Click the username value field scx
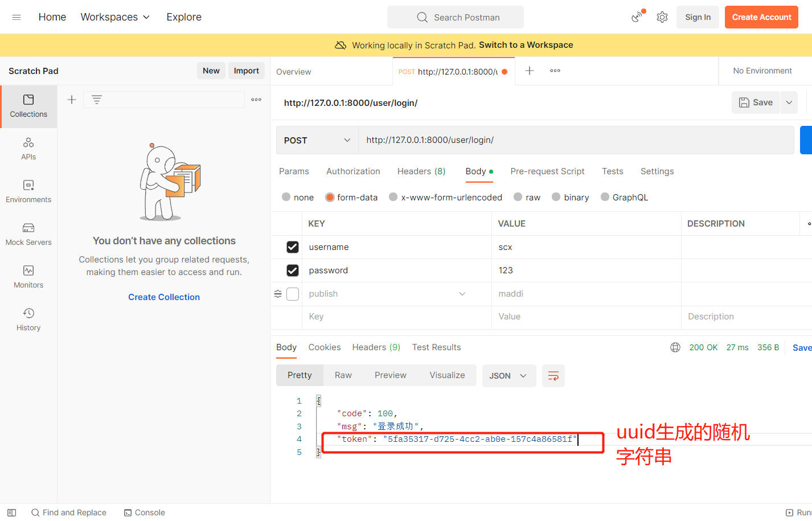Screen dimensions: 812x521 tap(587, 247)
